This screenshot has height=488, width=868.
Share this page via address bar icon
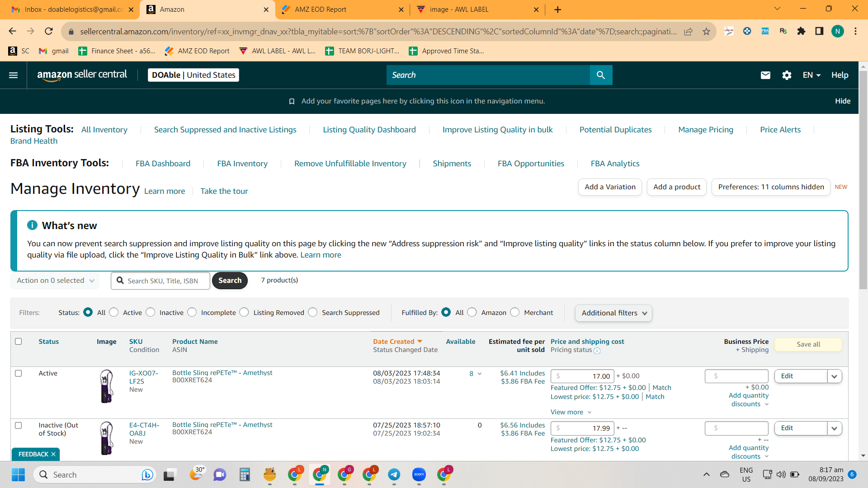click(688, 31)
